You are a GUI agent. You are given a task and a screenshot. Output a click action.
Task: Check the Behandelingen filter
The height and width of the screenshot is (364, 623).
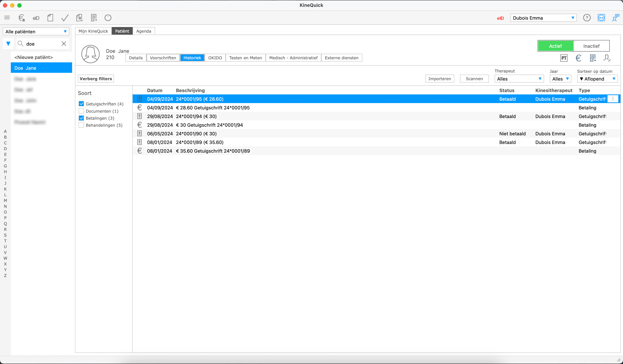(81, 125)
